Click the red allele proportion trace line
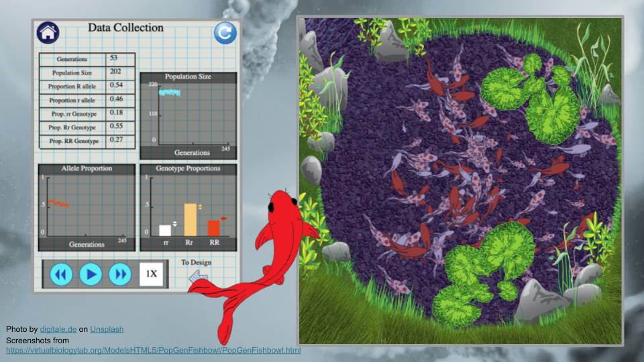This screenshot has height=362, width=644. [58, 203]
